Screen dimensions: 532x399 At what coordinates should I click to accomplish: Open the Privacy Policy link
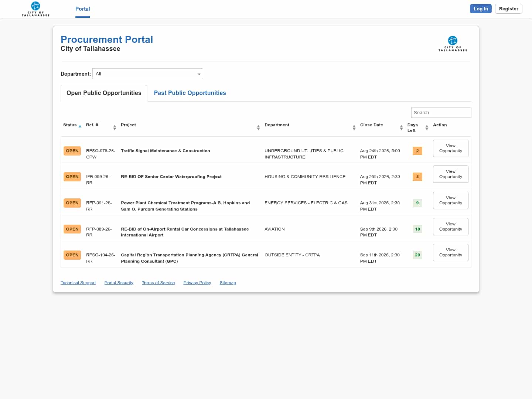pyautogui.click(x=197, y=283)
